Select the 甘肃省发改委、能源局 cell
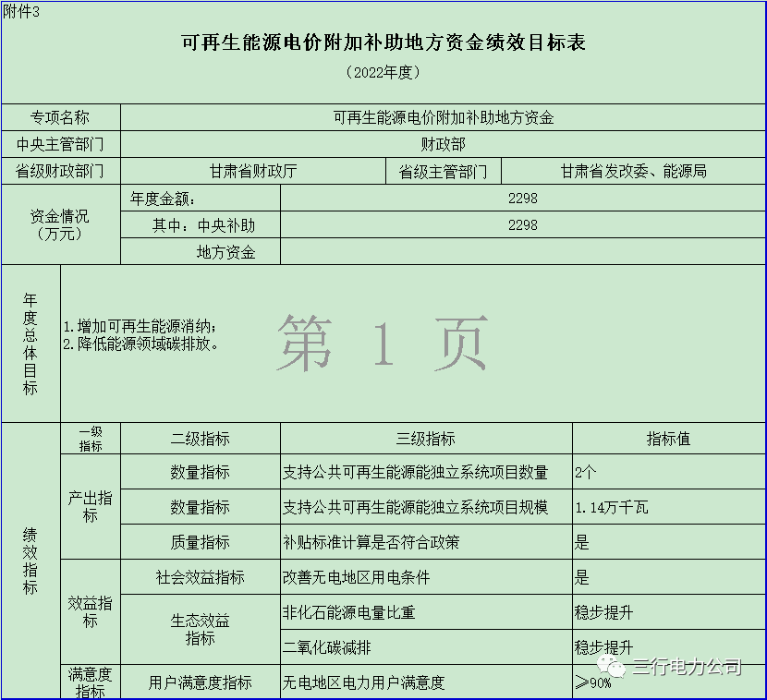Image resolution: width=767 pixels, height=700 pixels. [633, 172]
